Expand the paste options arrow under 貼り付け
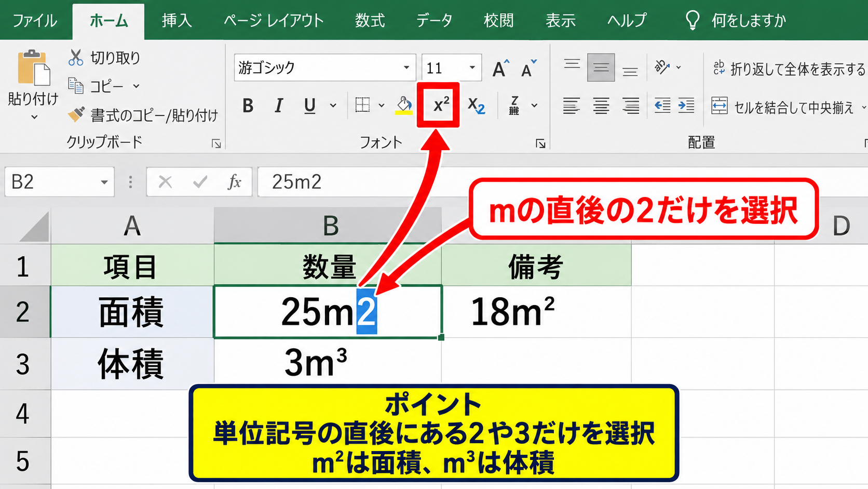868x489 pixels. pos(34,117)
